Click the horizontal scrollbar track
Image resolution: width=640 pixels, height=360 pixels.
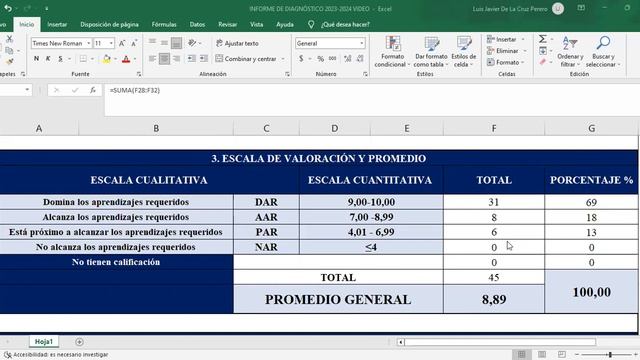(500, 342)
